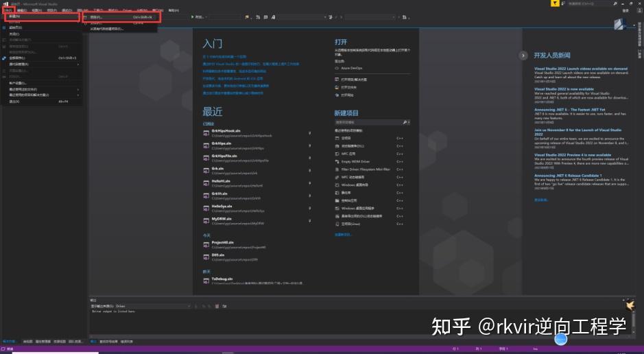Click the yellow notifications flag in title bar
The width and height of the screenshot is (644, 354).
pos(554,3)
